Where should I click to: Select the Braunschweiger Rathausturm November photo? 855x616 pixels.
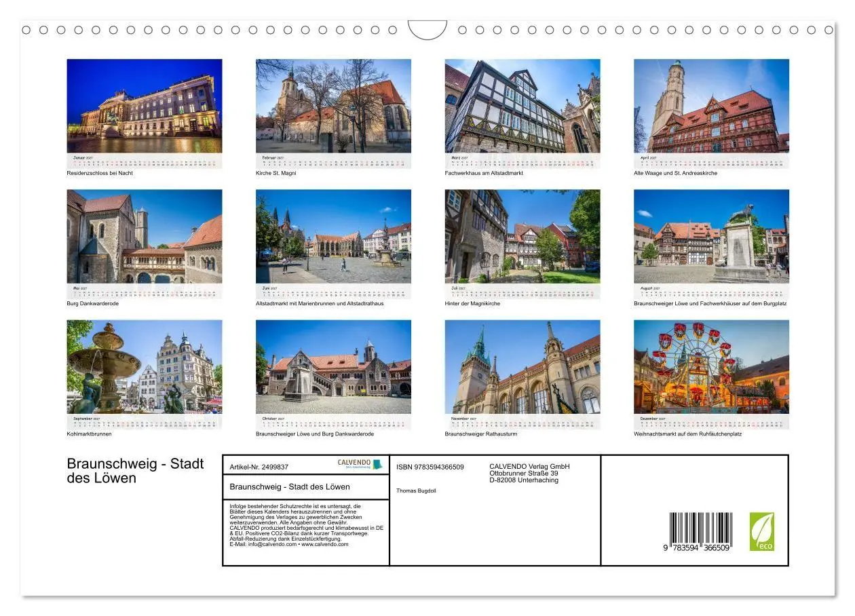(522, 367)
